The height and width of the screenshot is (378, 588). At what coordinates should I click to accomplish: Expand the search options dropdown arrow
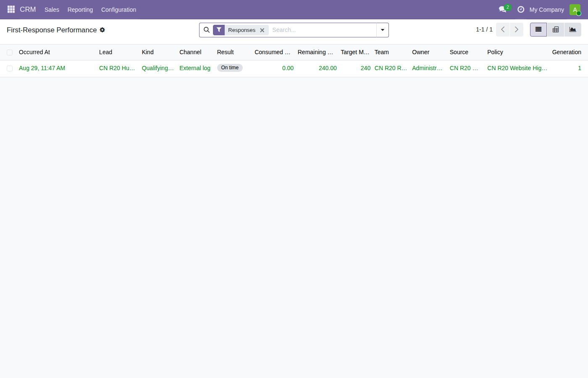point(383,30)
